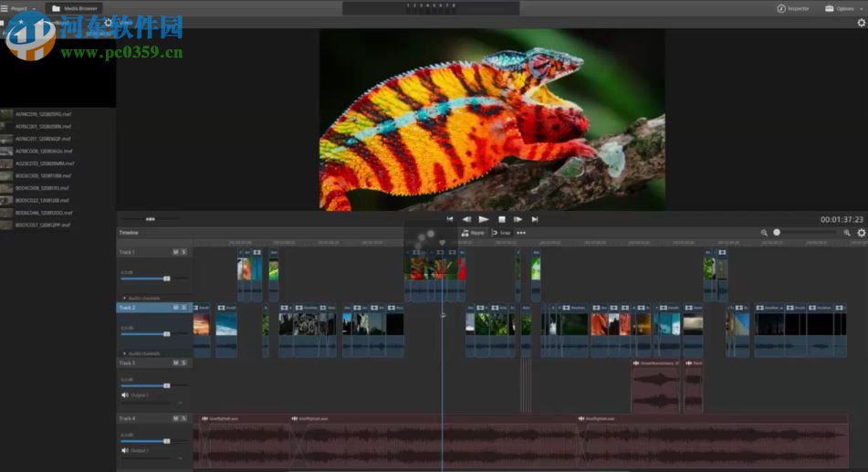Zoom in the timeline
Screen dimensions: 868x472
coord(846,233)
